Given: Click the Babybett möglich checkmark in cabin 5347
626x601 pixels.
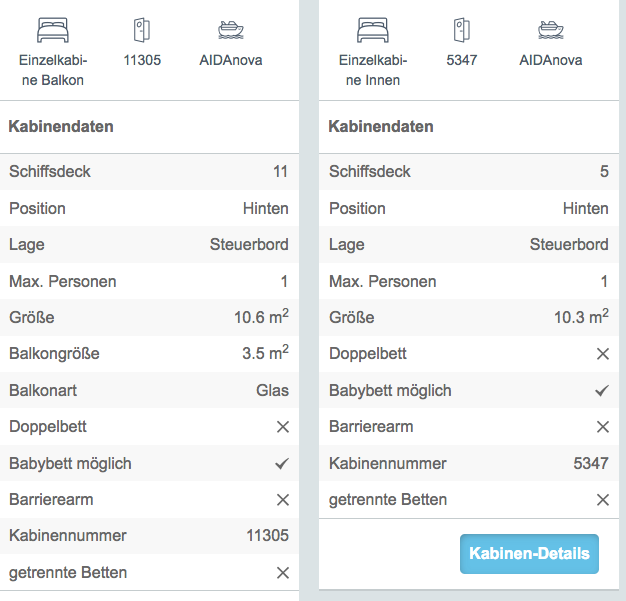Looking at the screenshot, I should (602, 391).
